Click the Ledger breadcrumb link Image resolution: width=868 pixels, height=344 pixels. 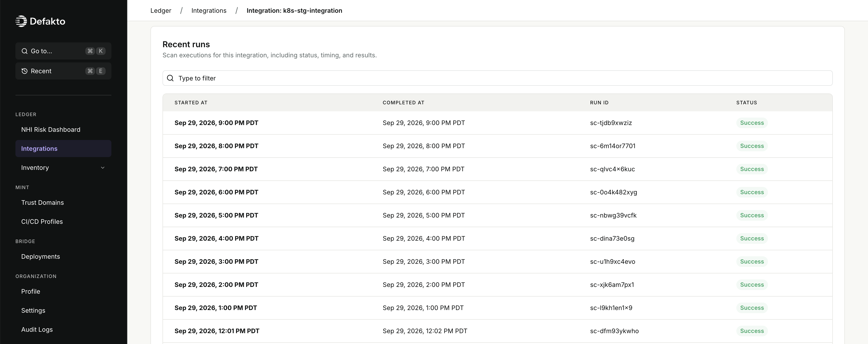(161, 10)
